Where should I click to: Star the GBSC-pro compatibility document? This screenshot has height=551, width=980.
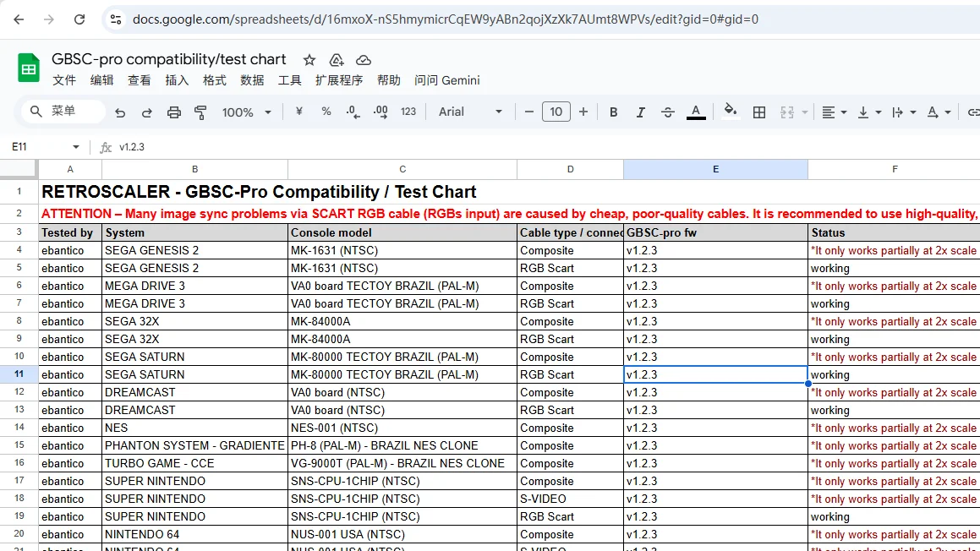[309, 60]
